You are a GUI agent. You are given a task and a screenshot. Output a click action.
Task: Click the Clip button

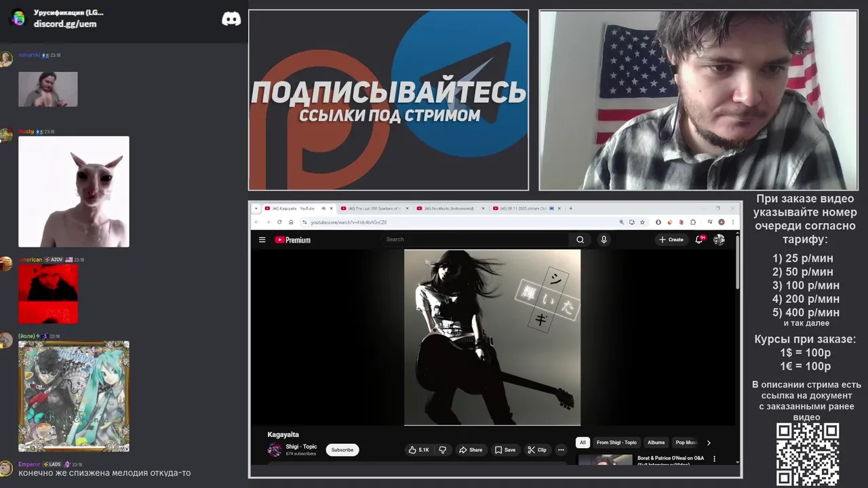pyautogui.click(x=537, y=449)
